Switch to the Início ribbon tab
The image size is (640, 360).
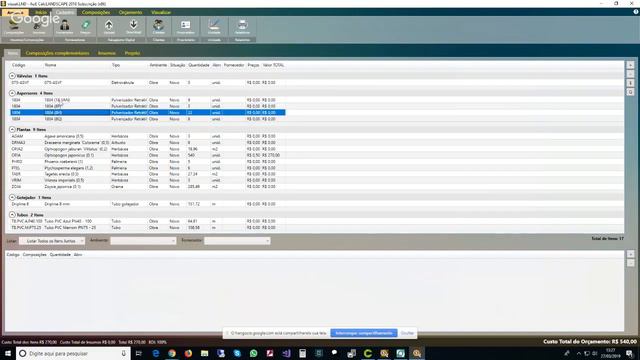point(41,12)
